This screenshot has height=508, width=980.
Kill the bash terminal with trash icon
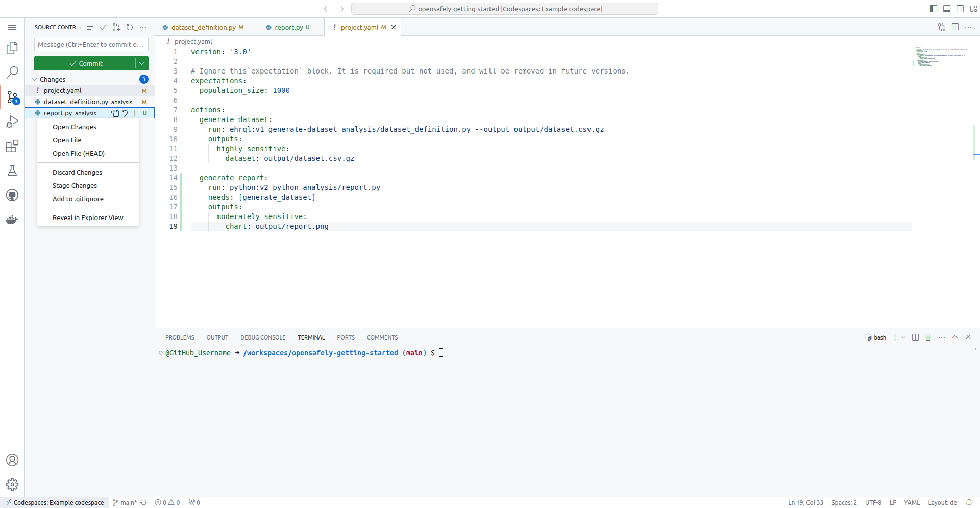(x=928, y=337)
